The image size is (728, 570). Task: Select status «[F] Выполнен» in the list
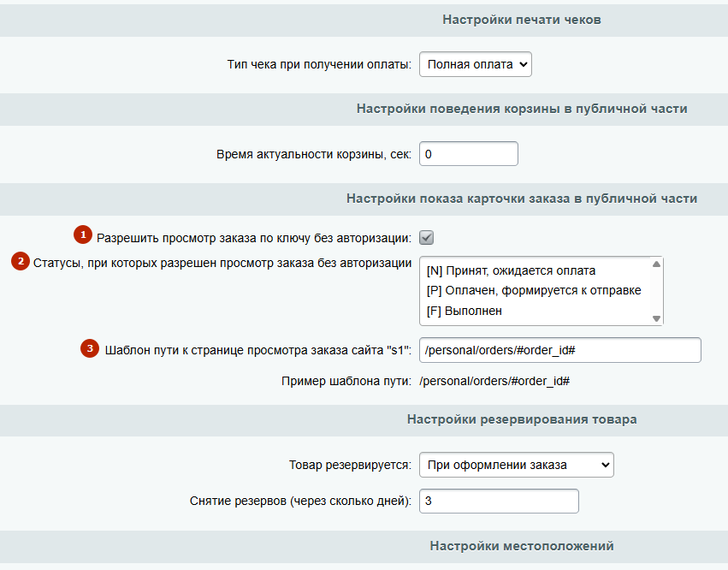click(x=465, y=311)
